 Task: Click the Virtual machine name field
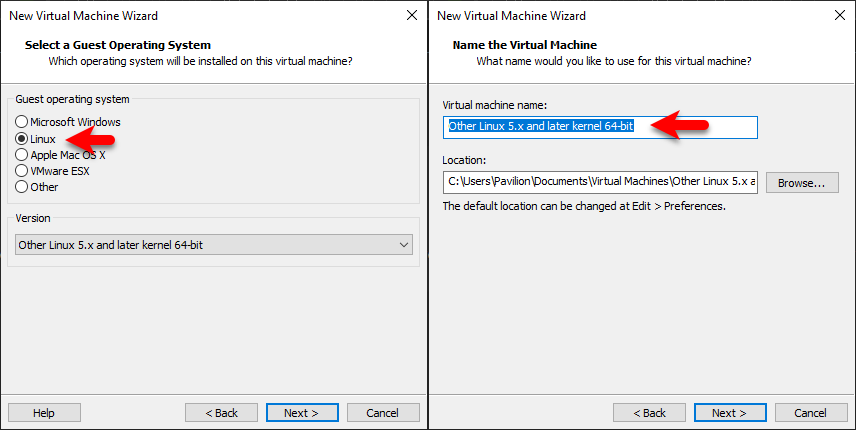pos(600,127)
